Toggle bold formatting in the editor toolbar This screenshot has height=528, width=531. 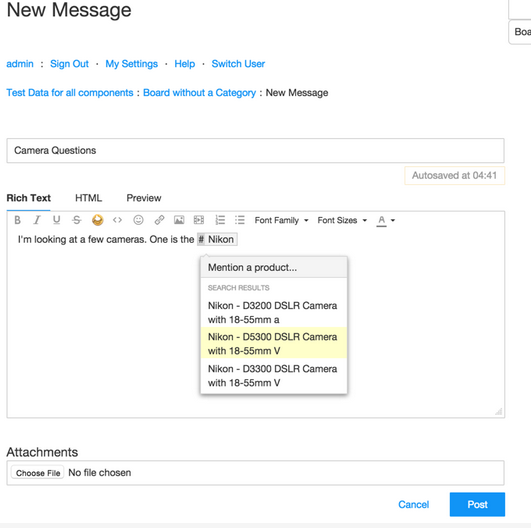(18, 220)
